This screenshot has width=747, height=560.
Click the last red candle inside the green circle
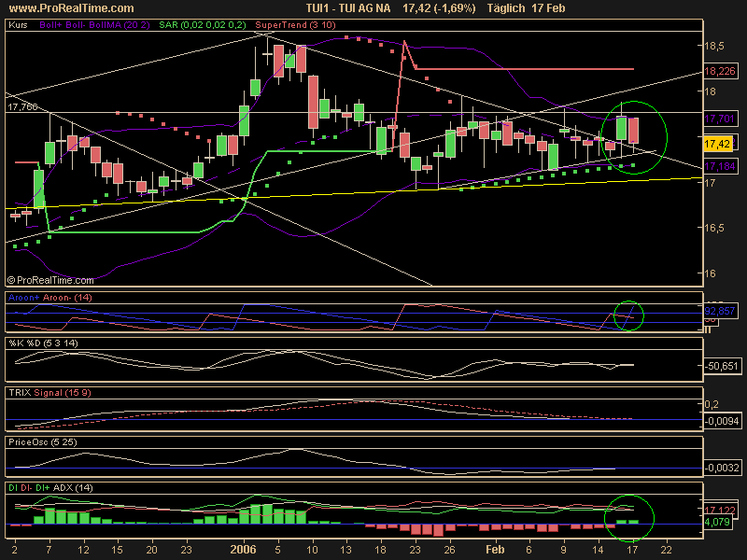(634, 131)
